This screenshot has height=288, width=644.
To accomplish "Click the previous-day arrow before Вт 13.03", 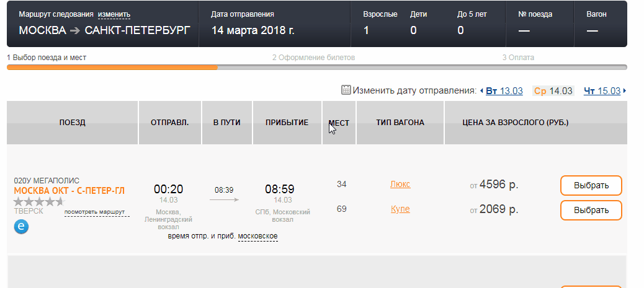I will click(481, 91).
